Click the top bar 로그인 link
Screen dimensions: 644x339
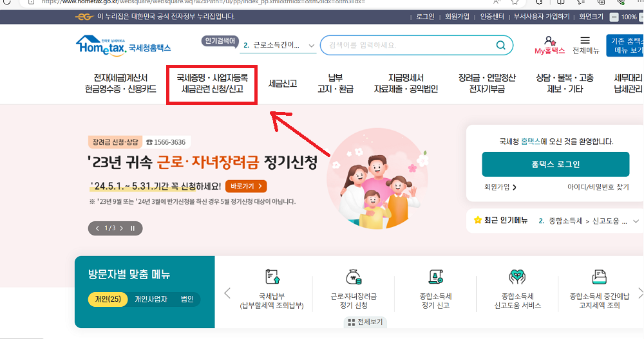pyautogui.click(x=425, y=17)
